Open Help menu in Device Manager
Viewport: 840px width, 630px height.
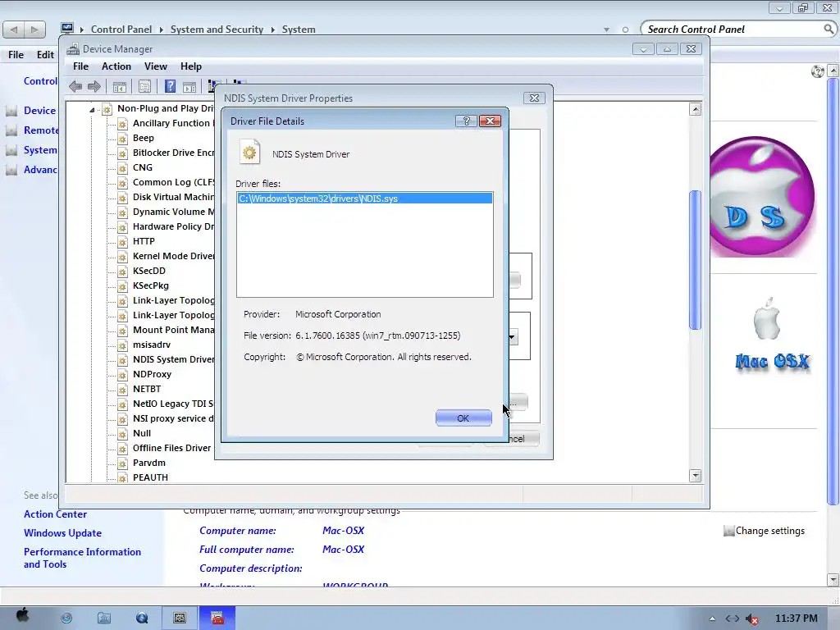click(x=190, y=66)
